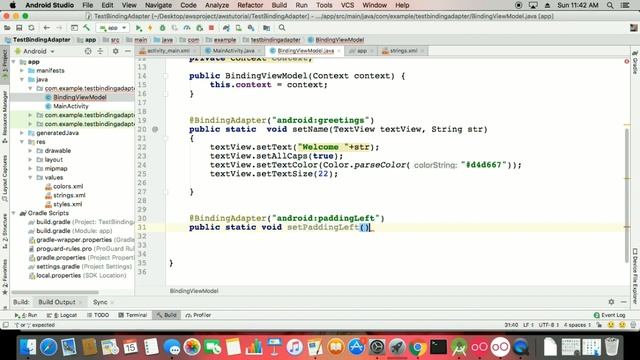Collapse the Gradle Scripts node
This screenshot has width=640, height=360.
[14, 213]
